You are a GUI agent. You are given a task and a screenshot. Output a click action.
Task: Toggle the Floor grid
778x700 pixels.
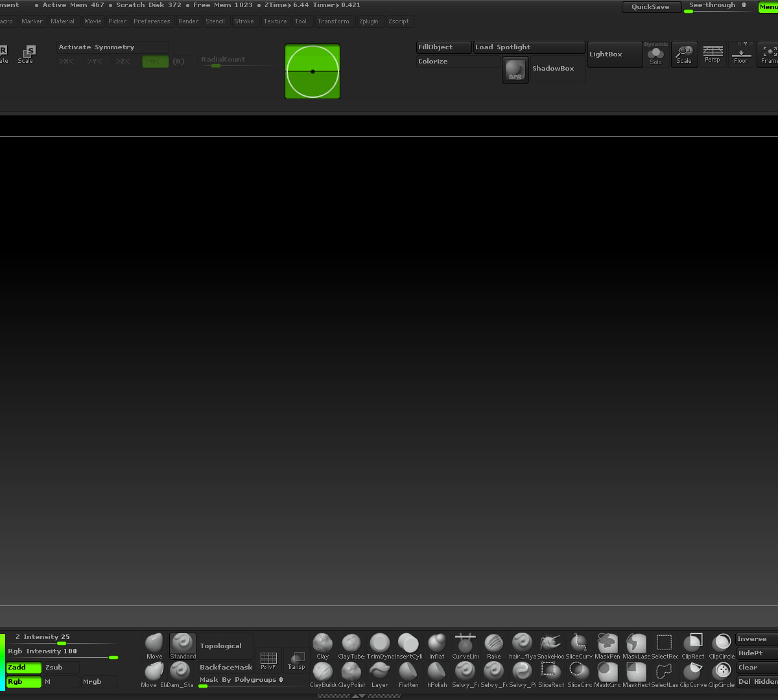pos(741,54)
